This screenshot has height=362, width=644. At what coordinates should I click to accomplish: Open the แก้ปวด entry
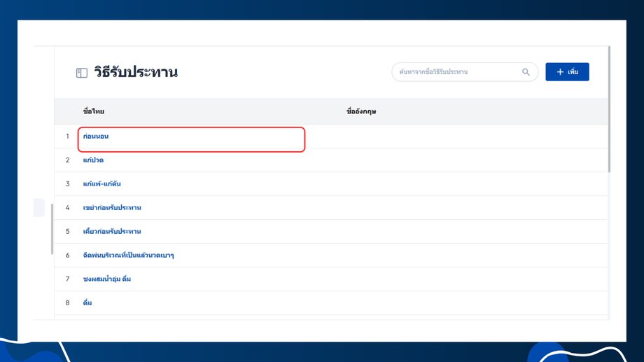pos(93,160)
